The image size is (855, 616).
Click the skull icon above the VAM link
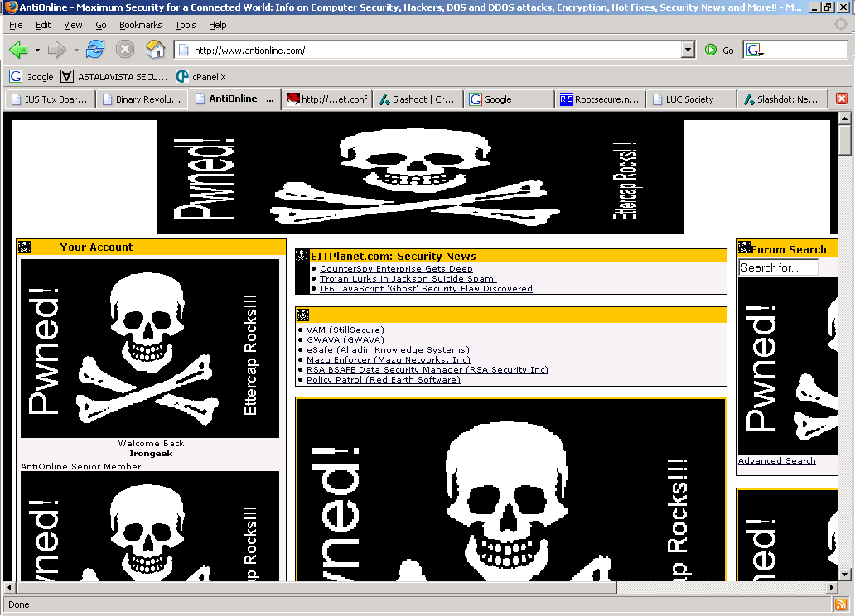[303, 315]
